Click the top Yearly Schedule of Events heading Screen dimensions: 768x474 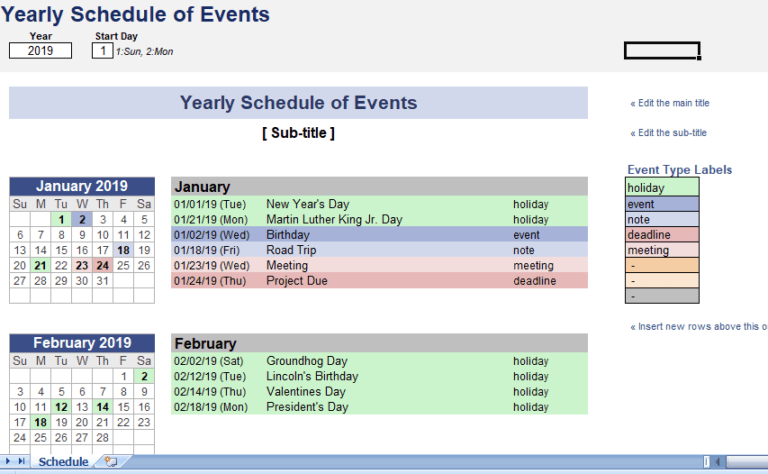tap(135, 14)
